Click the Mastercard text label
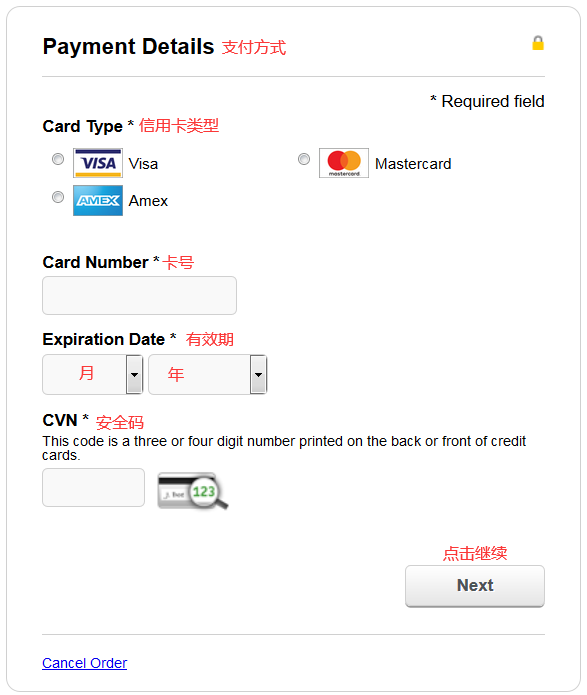The image size is (587, 695). coord(413,164)
